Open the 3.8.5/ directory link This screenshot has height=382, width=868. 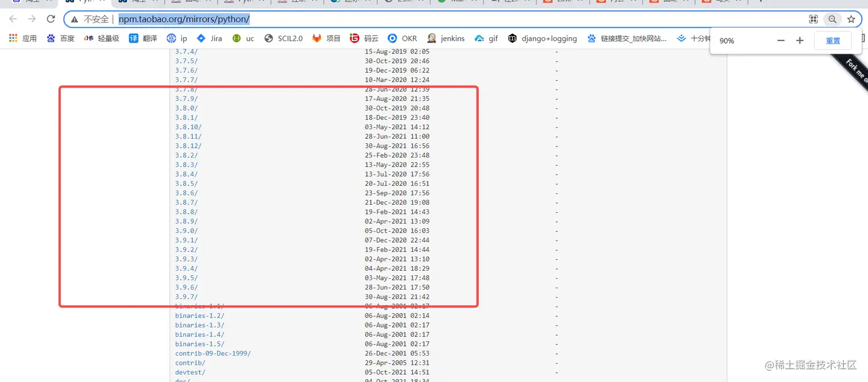[x=186, y=184]
